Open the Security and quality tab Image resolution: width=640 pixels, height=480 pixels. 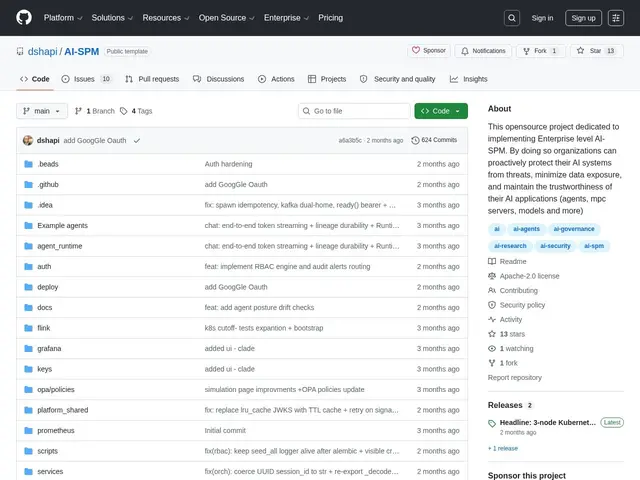(x=398, y=79)
